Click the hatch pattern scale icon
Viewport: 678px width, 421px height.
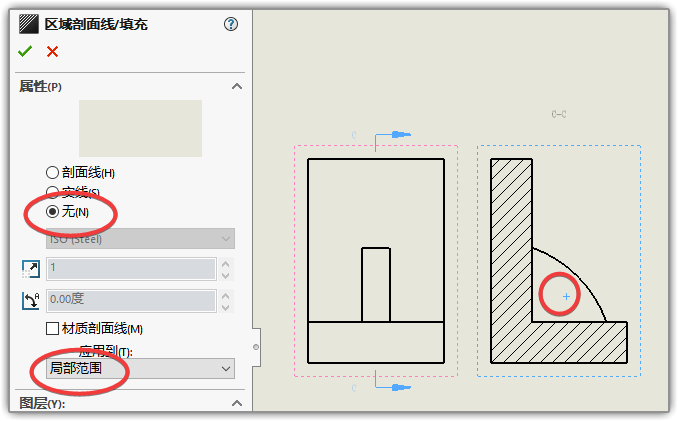(x=29, y=268)
